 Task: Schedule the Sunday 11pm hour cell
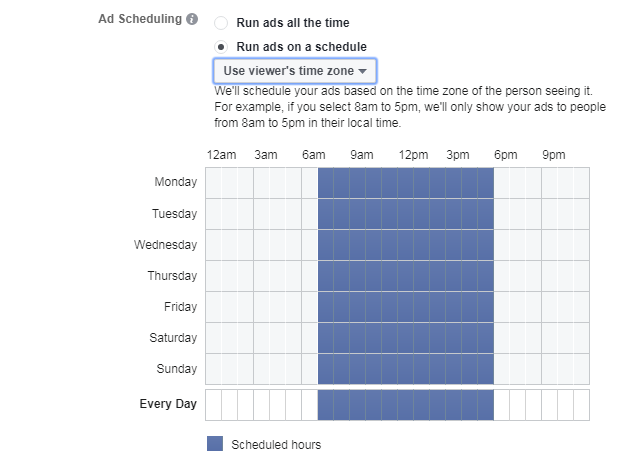point(581,368)
